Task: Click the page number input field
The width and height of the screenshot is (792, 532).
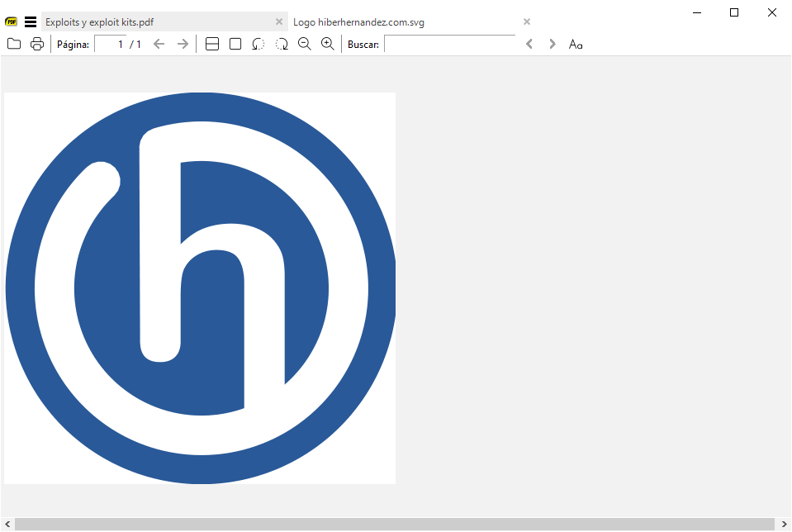Action: click(x=110, y=44)
